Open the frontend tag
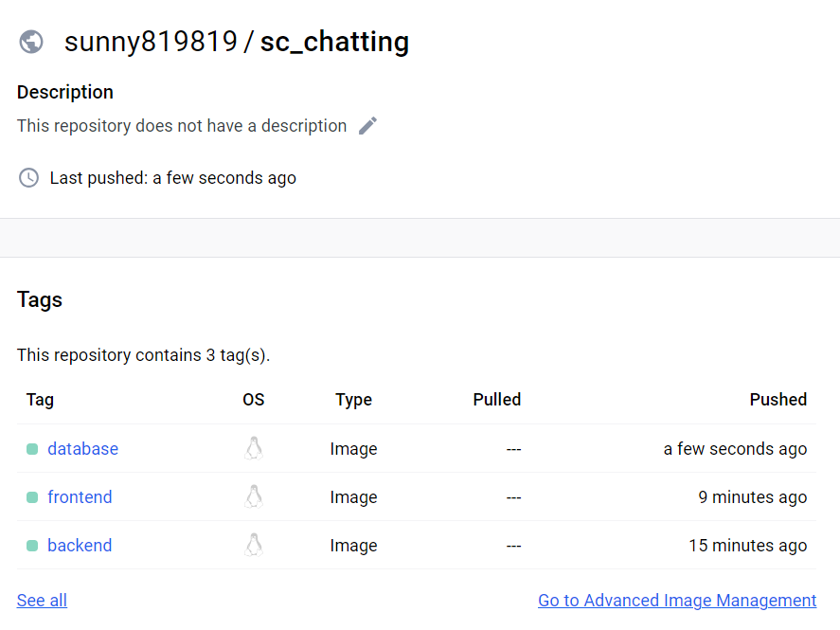 coord(80,496)
